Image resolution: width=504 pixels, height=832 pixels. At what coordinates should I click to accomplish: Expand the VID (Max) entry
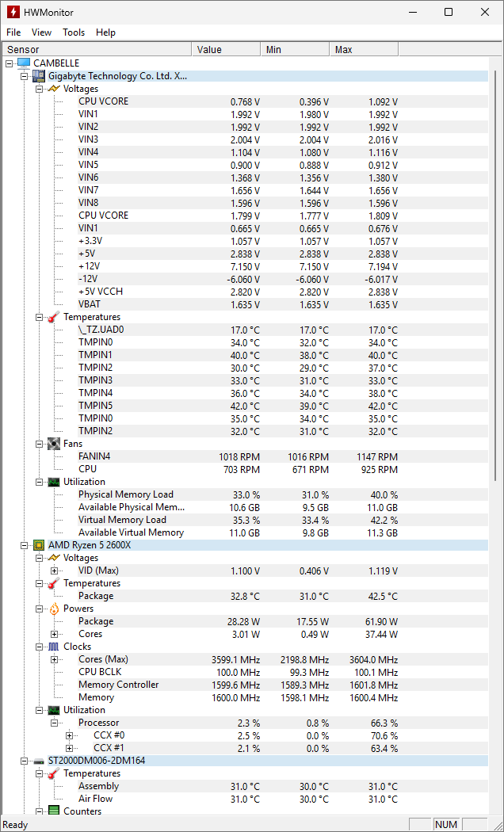(54, 571)
